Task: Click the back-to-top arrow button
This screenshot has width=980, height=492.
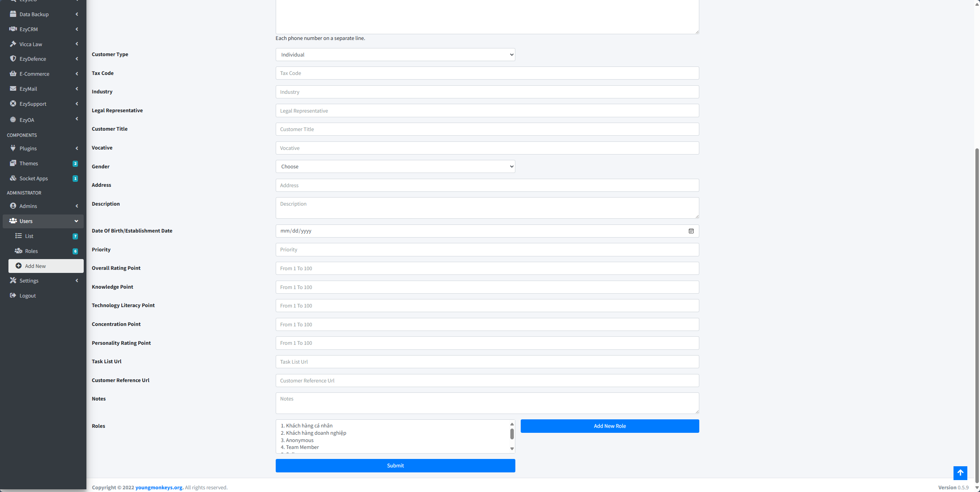Action: (960, 473)
